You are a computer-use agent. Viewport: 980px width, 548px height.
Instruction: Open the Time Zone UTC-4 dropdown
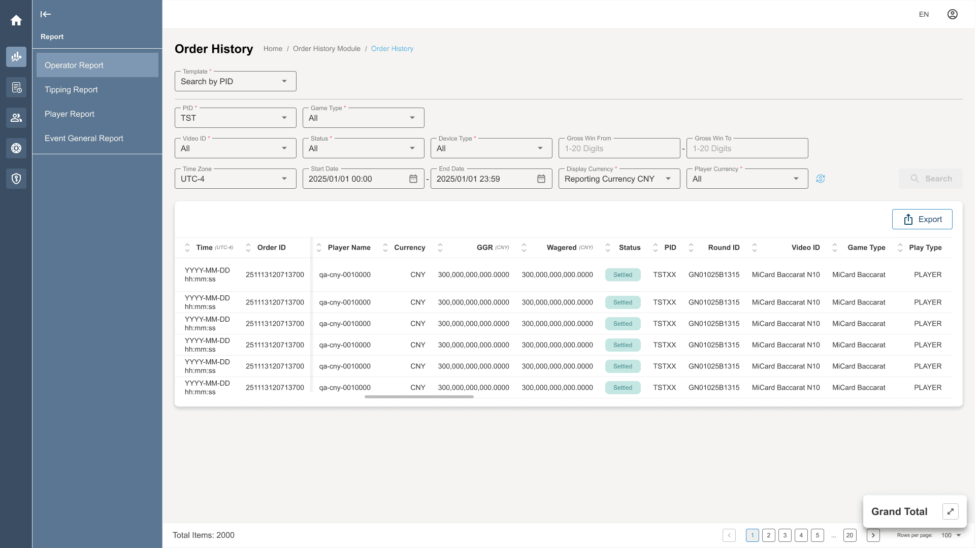236,179
